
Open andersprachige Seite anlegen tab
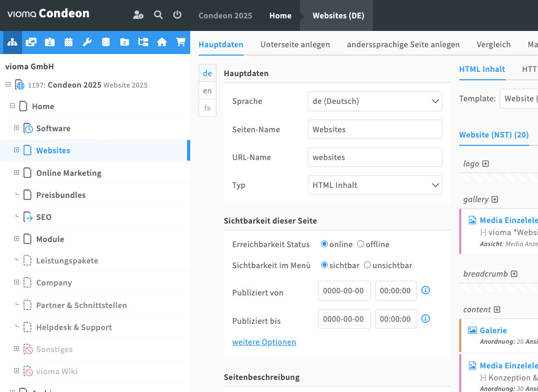click(x=403, y=45)
